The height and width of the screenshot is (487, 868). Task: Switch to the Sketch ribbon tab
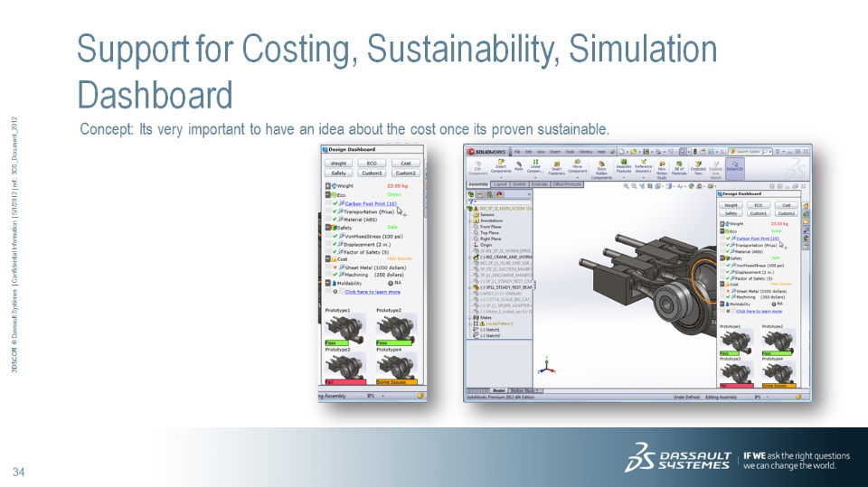pos(519,184)
